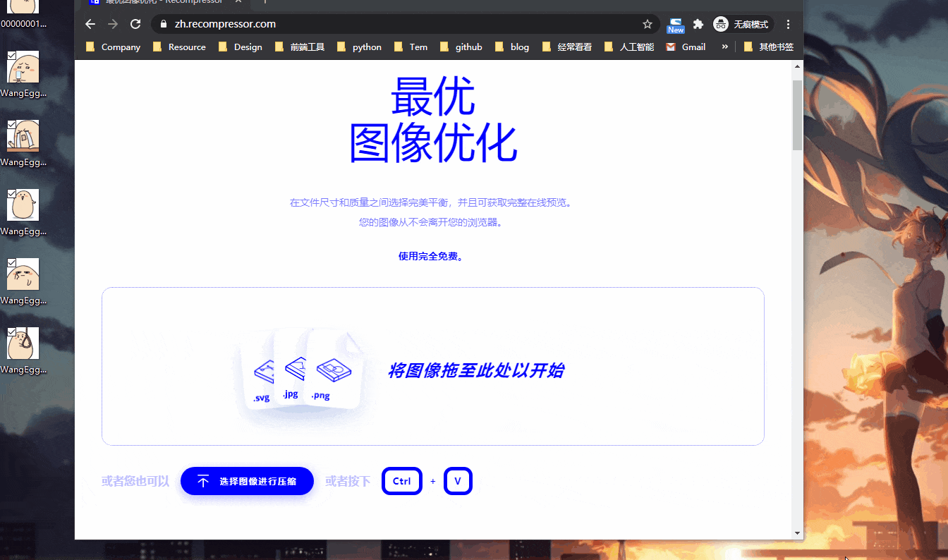Tick the checkbox on the plain standing egg icon
This screenshot has width=948, height=560.
tap(12, 193)
